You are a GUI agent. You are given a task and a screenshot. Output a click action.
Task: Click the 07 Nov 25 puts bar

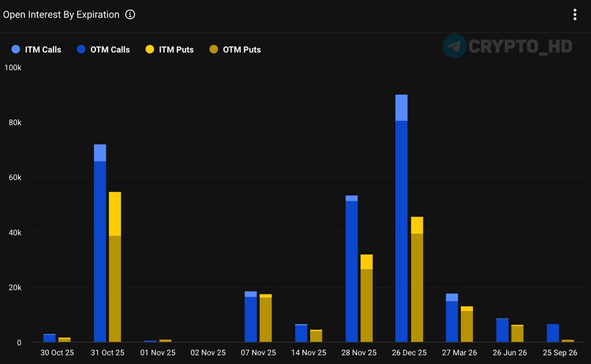pos(265,319)
